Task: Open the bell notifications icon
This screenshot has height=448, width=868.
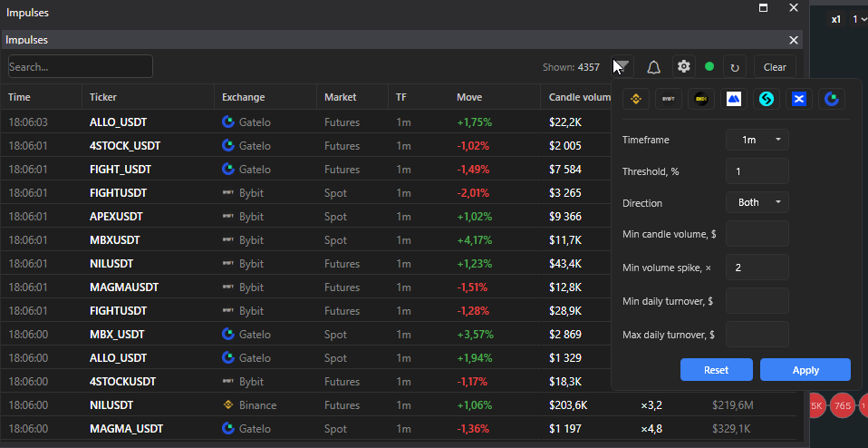Action: click(654, 67)
